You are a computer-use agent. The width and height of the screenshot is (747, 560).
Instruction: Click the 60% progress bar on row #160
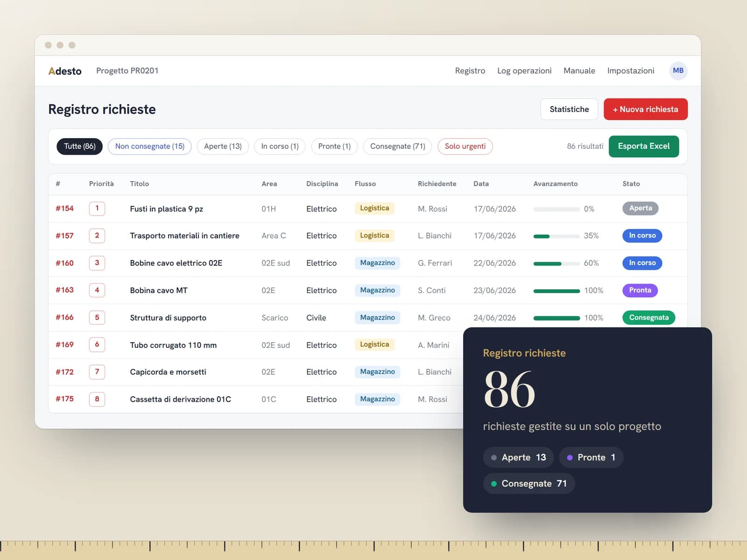pyautogui.click(x=557, y=264)
